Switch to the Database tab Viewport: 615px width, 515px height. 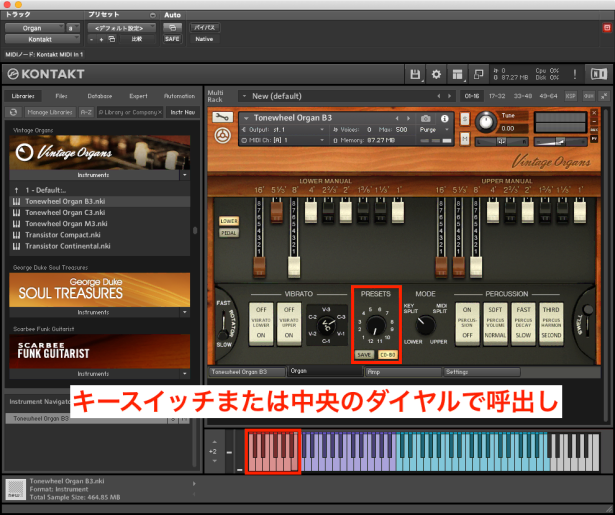point(100,96)
